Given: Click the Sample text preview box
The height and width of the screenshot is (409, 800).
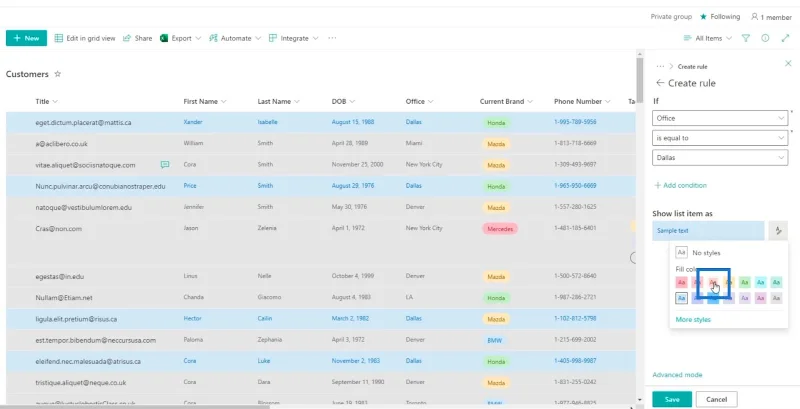Looking at the screenshot, I should [x=708, y=231].
